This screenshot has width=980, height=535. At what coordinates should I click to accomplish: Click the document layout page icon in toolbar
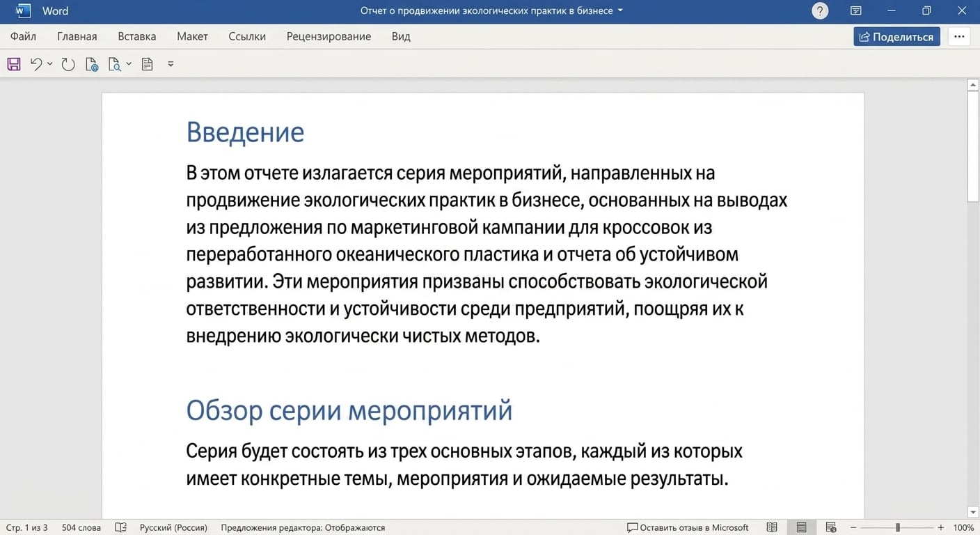[147, 64]
